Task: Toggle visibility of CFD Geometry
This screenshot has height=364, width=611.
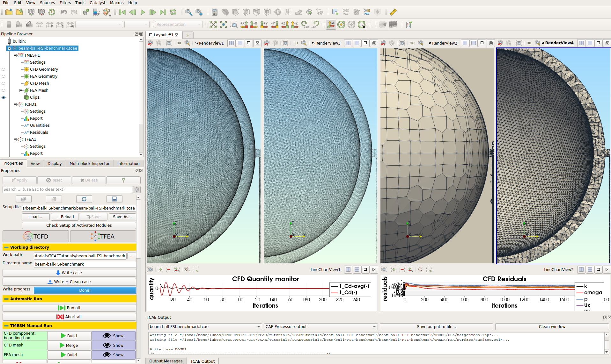Action: click(x=4, y=69)
